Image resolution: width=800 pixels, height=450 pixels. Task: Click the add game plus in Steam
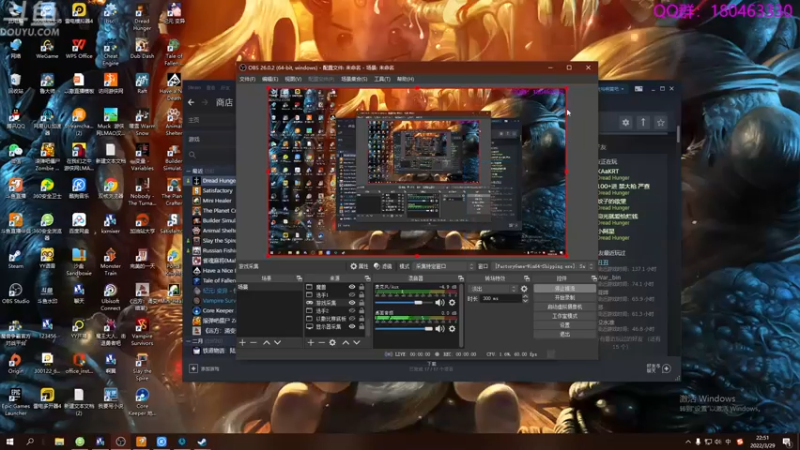[193, 368]
